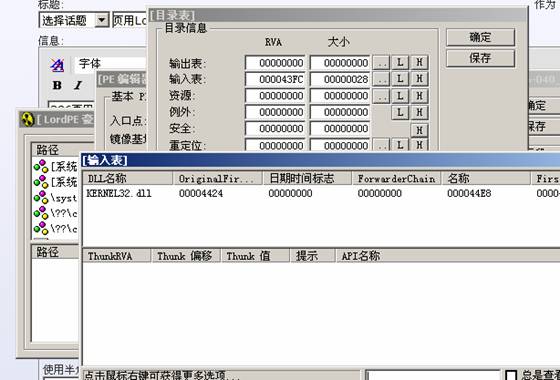This screenshot has height=380, width=560.
Task: Click the Thunk 偏移 column header
Action: click(186, 256)
